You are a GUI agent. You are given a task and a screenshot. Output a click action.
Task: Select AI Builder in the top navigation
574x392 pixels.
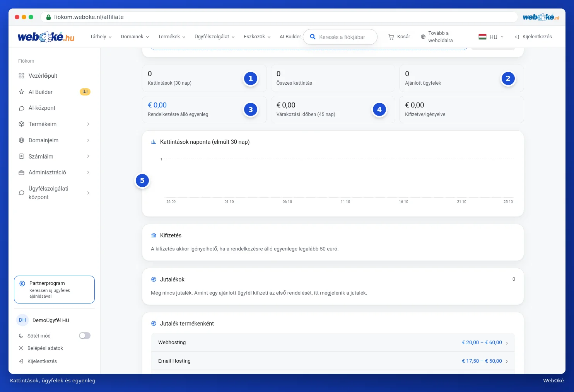(290, 37)
